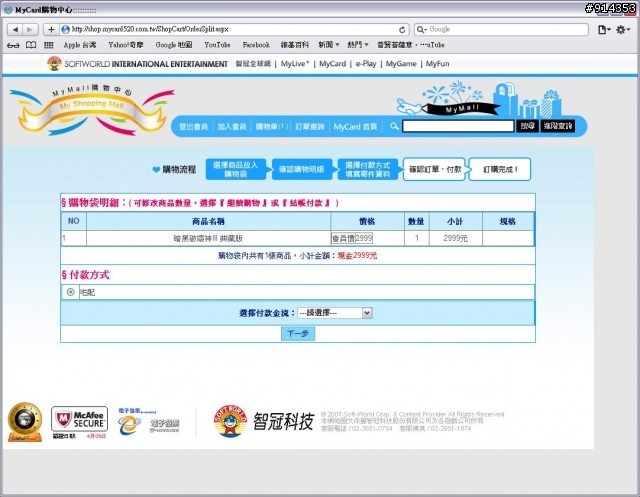Open the Facebook bookmark

(x=256, y=45)
